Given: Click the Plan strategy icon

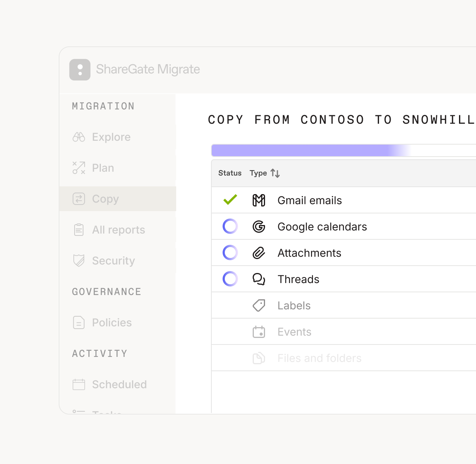Looking at the screenshot, I should [79, 168].
